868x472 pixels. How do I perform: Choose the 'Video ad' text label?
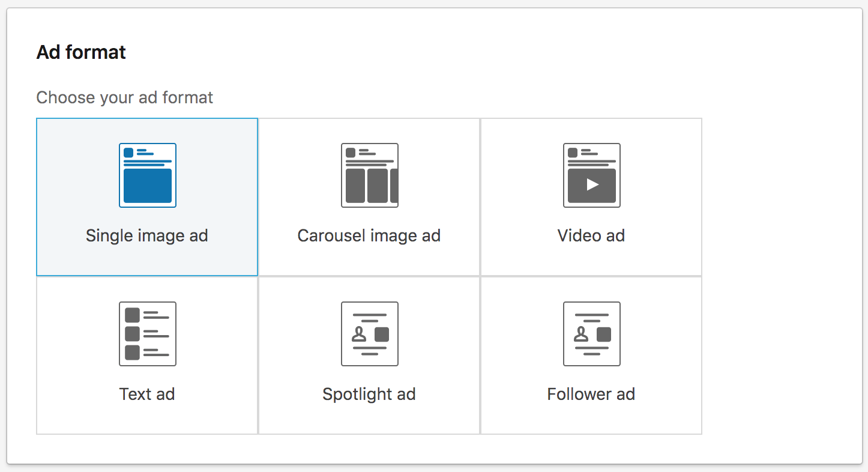point(591,235)
